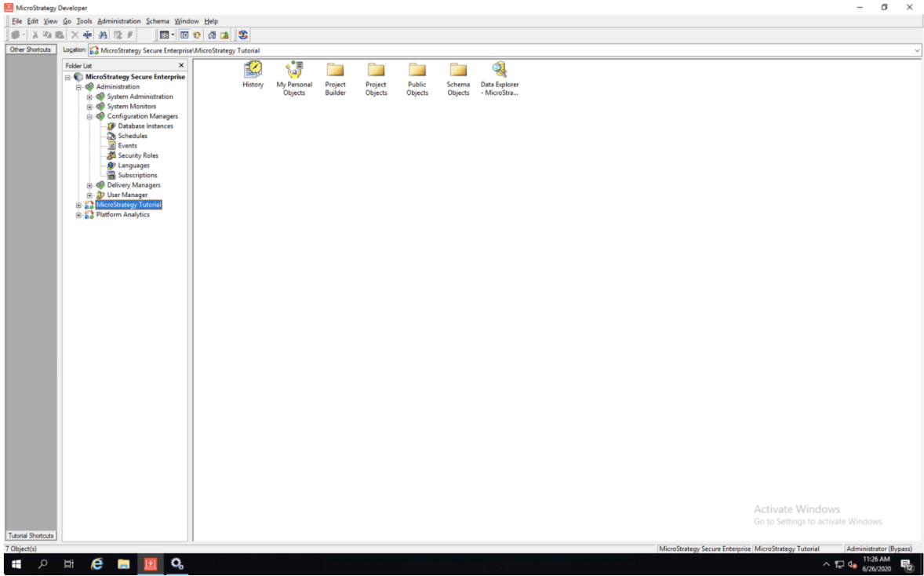Click the Find binoculars toolbar icon
The width and height of the screenshot is (924, 576).
click(103, 35)
